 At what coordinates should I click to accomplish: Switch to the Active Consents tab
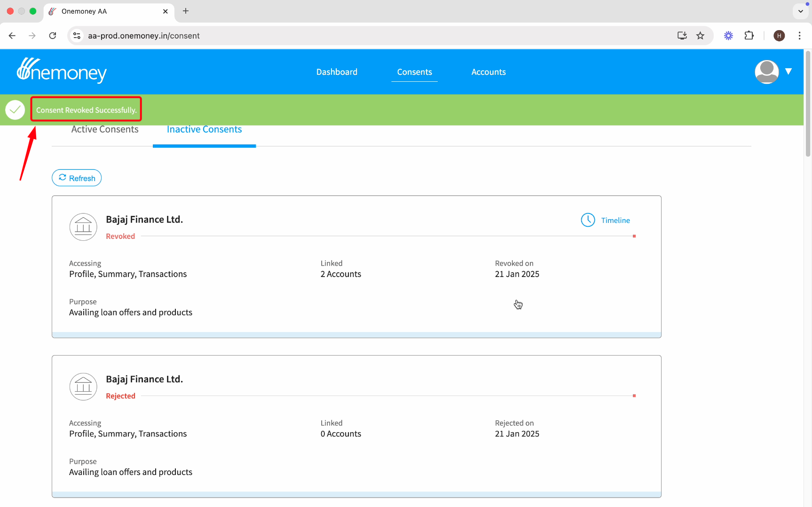[x=105, y=129]
